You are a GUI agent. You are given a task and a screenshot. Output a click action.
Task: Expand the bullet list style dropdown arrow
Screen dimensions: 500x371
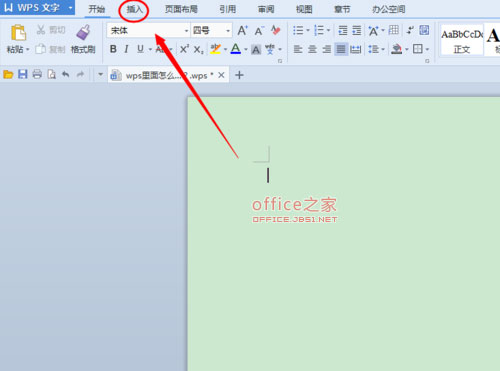(x=308, y=31)
